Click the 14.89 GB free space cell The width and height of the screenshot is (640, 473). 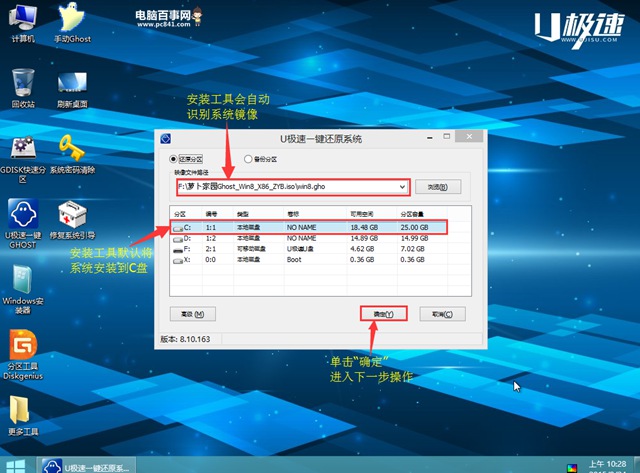[364, 238]
